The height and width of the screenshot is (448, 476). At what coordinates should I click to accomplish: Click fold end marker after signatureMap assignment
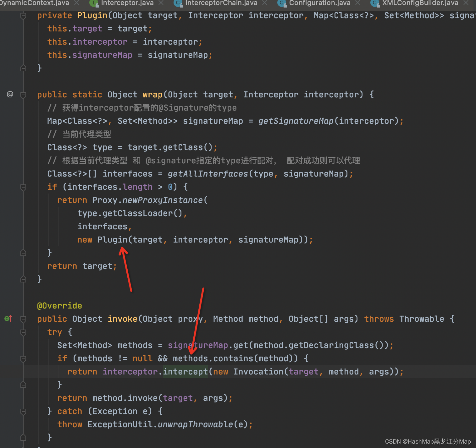[x=23, y=68]
